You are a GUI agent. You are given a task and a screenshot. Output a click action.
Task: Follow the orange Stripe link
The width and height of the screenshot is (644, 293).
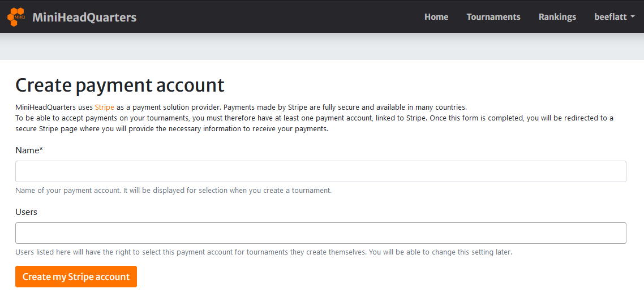tap(104, 107)
